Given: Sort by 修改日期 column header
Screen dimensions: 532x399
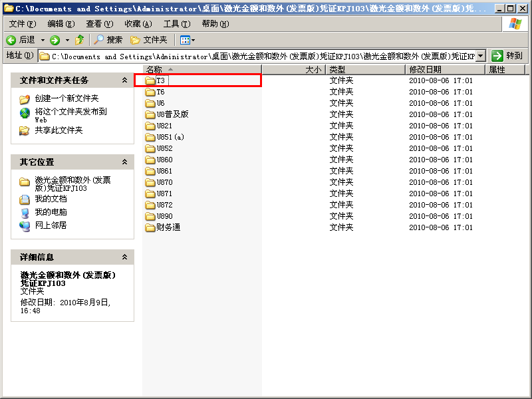Looking at the screenshot, I should [x=446, y=70].
